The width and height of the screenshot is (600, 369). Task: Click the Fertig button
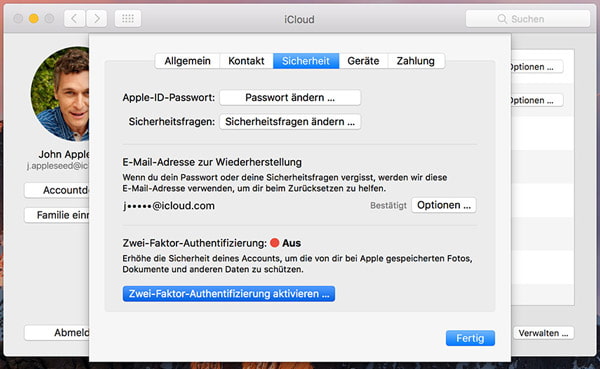click(x=470, y=338)
